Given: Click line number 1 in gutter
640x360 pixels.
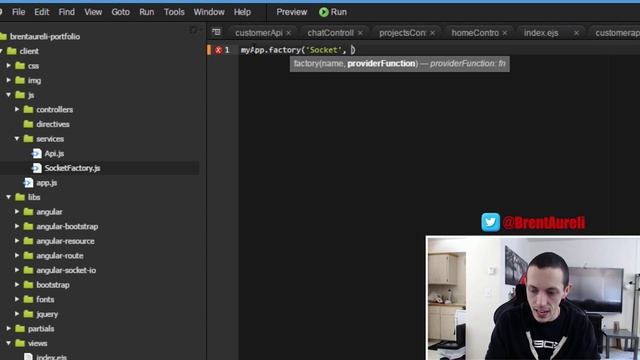Looking at the screenshot, I should [x=227, y=50].
